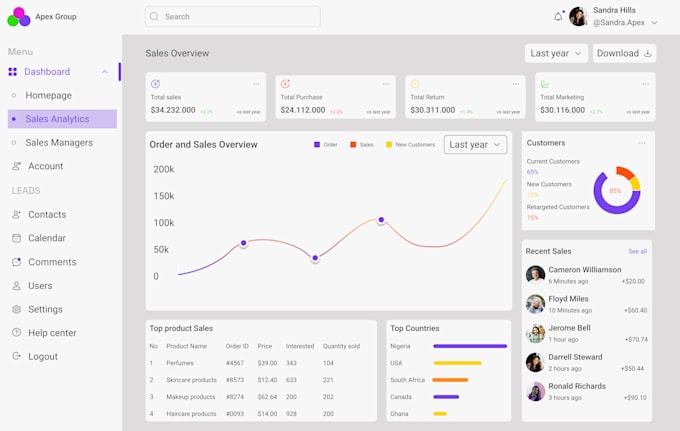Click +$20.00 amount for Cameron Williamson
Image resolution: width=680 pixels, height=431 pixels.
click(633, 281)
